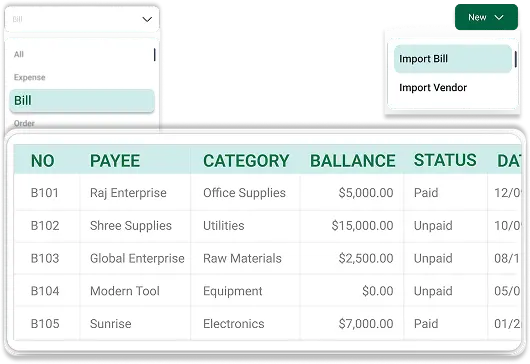Click the scrollbar in the New menu
The width and height of the screenshot is (530, 364).
515,59
